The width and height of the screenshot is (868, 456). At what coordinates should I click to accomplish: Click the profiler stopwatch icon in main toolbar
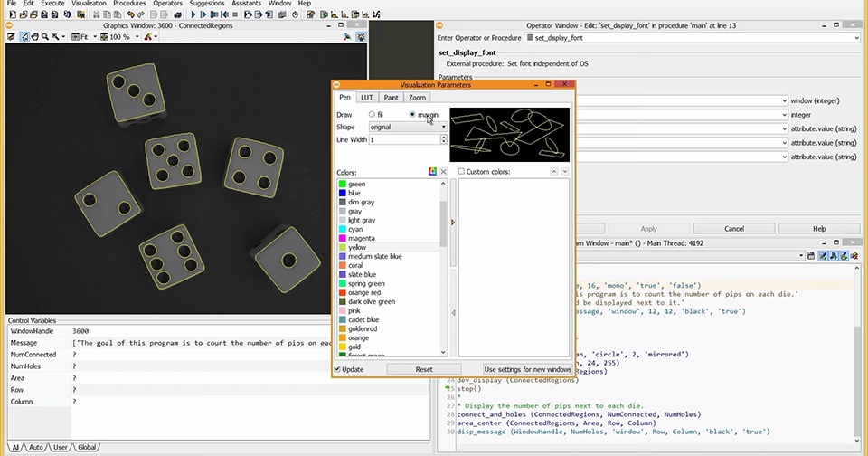295,14
